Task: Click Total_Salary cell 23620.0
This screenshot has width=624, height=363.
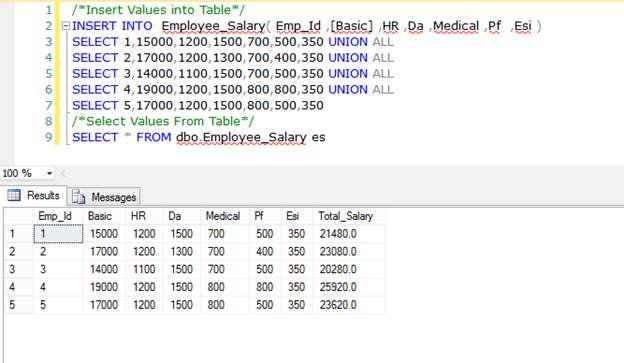Action: click(x=349, y=305)
